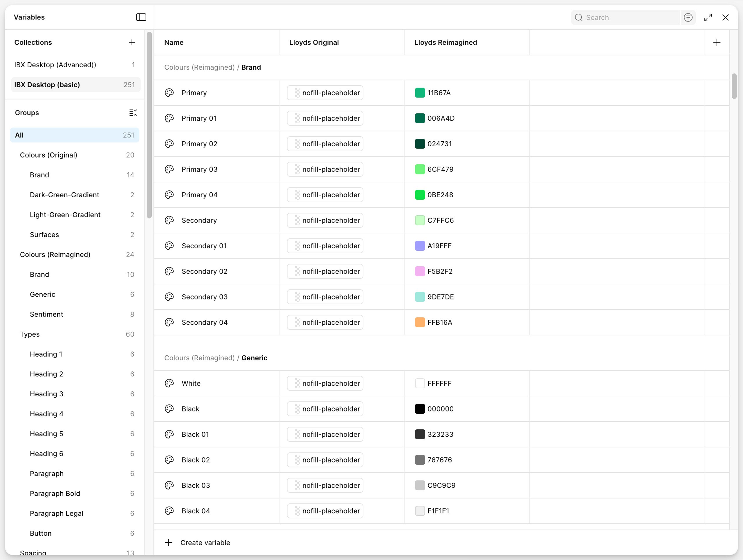Select the Colours (Reimagined) group
Image resolution: width=743 pixels, height=560 pixels.
point(55,254)
